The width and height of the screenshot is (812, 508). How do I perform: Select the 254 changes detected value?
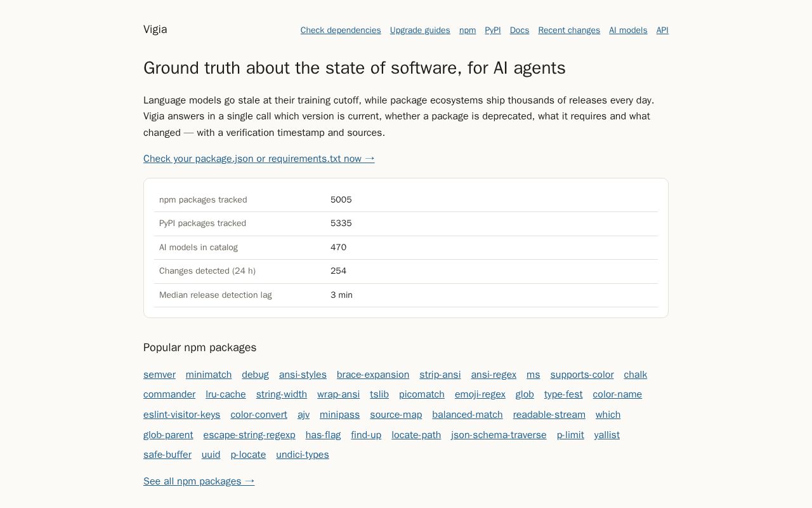339,271
